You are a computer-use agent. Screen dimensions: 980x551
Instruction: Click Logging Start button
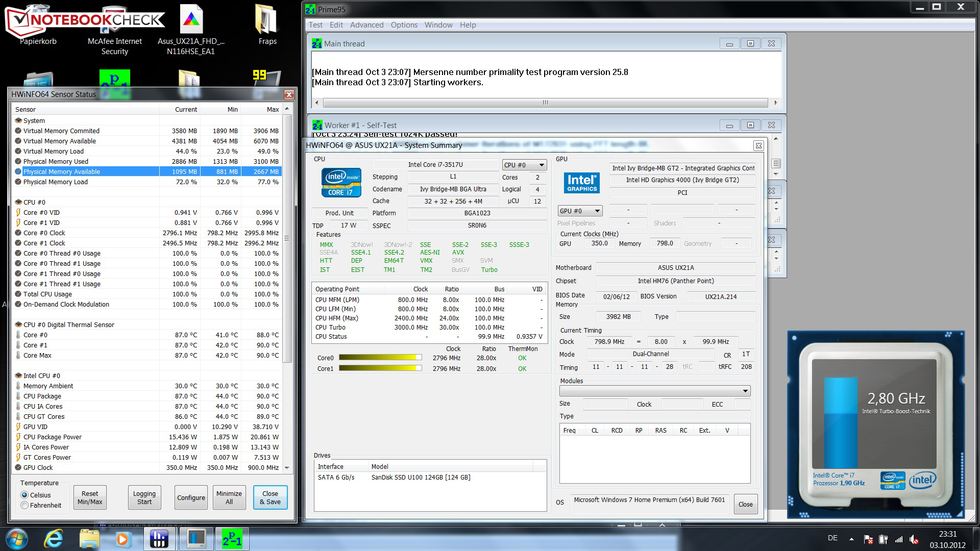coord(144,497)
